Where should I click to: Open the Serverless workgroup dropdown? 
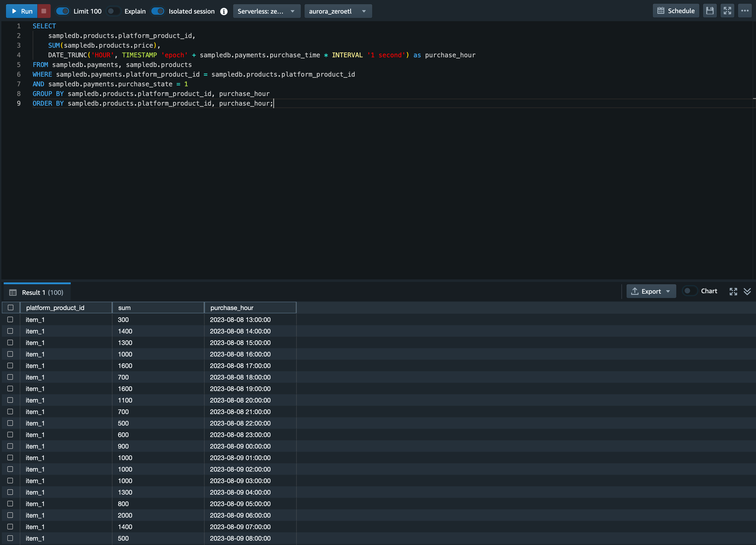(x=266, y=11)
